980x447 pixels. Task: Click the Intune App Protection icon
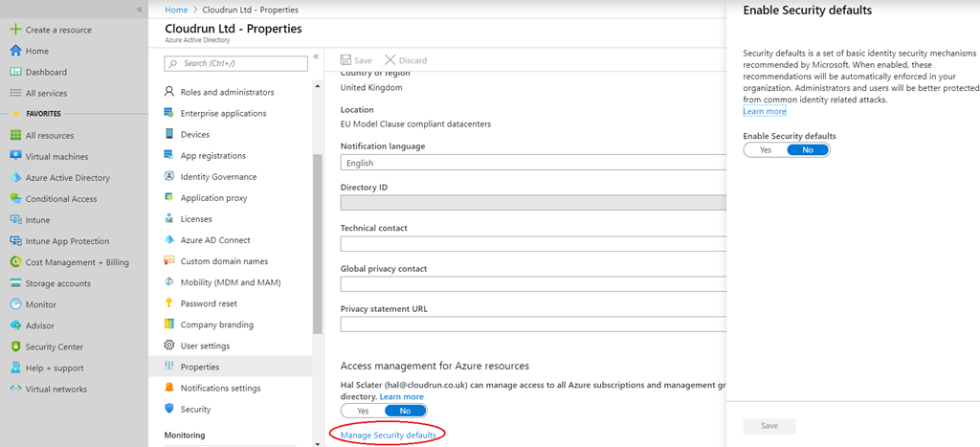pos(15,241)
